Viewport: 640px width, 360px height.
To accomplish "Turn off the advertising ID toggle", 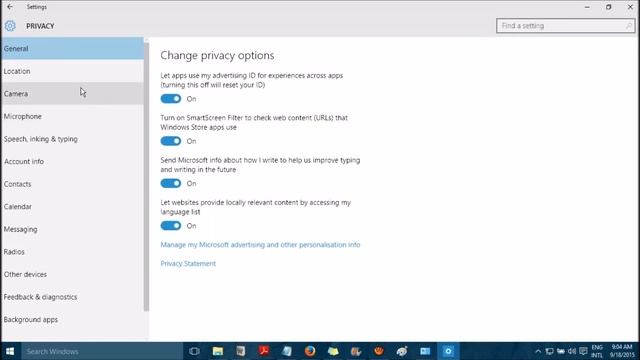I will tap(171, 99).
